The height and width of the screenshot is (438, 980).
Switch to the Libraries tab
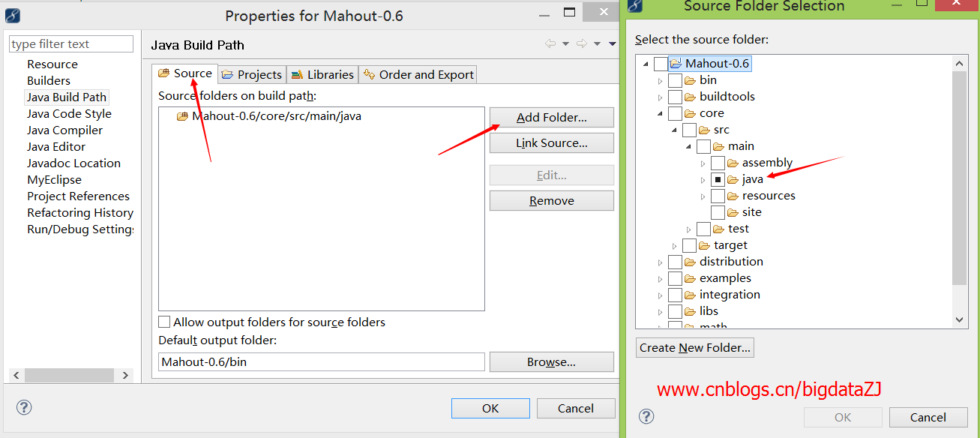tap(322, 74)
